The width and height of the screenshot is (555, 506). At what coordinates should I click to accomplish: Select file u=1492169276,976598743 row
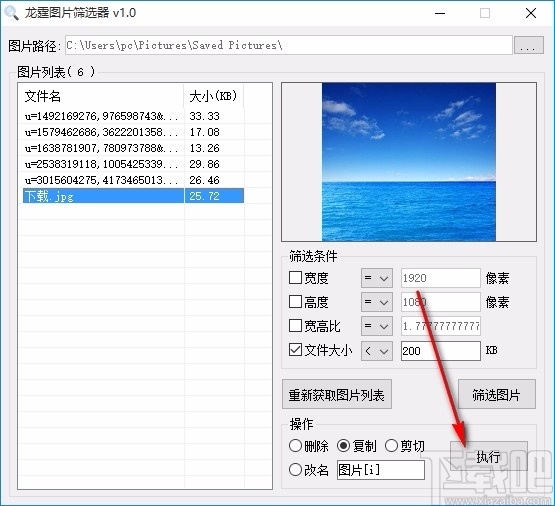[133, 116]
